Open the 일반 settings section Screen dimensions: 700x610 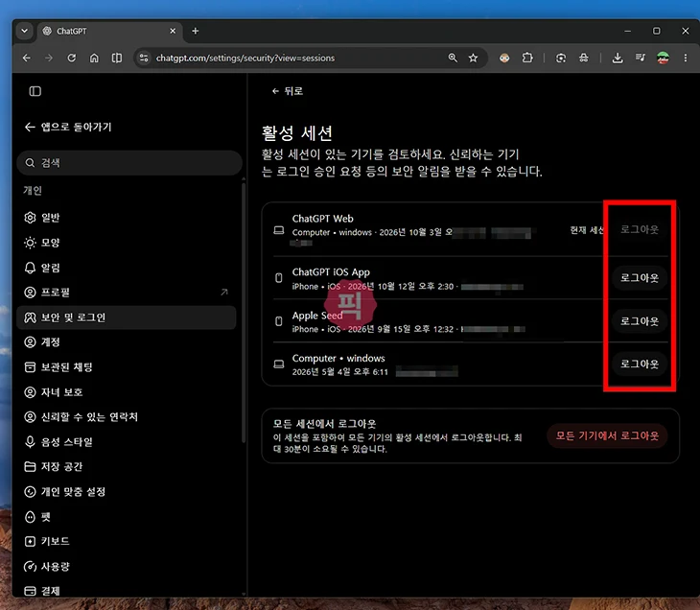point(127,218)
